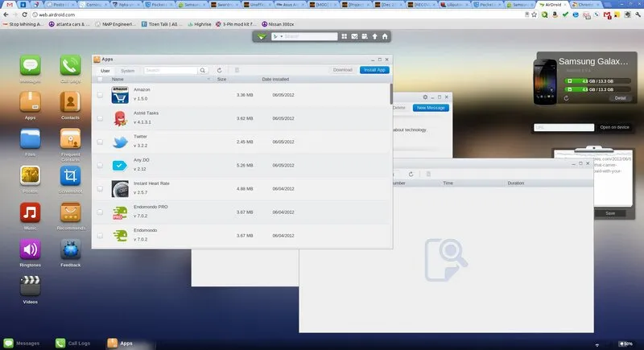Click the Open on device button
The height and width of the screenshot is (350, 644).
[614, 127]
